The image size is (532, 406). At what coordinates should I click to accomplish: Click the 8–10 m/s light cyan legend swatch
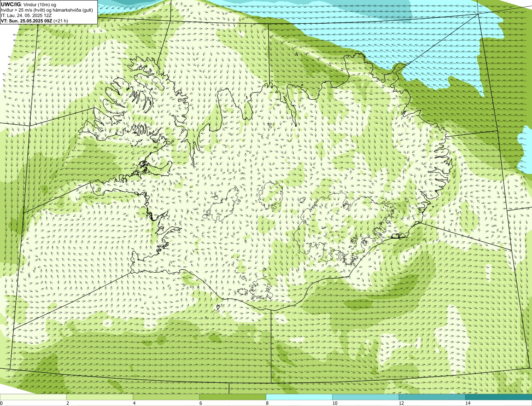pos(299,397)
